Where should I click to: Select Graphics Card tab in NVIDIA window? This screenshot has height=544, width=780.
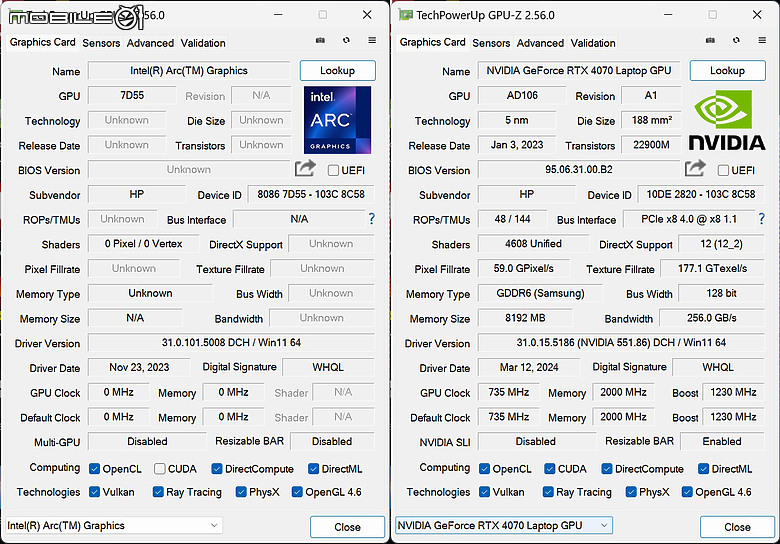(432, 42)
